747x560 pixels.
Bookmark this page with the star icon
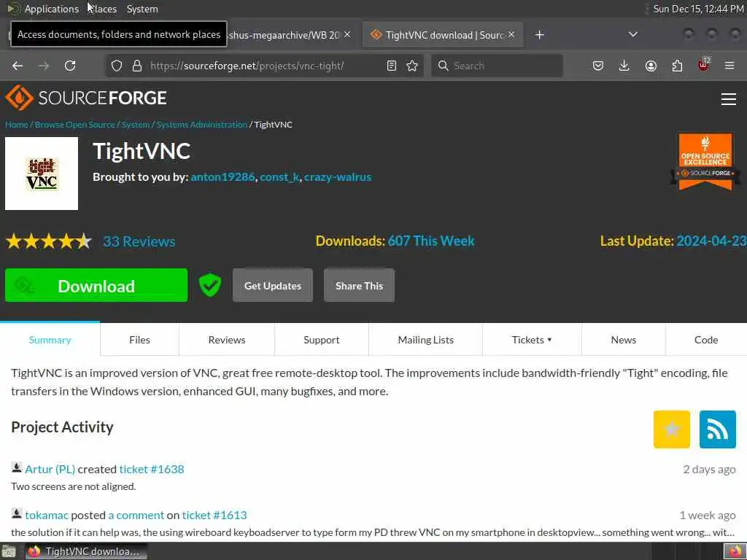click(412, 66)
